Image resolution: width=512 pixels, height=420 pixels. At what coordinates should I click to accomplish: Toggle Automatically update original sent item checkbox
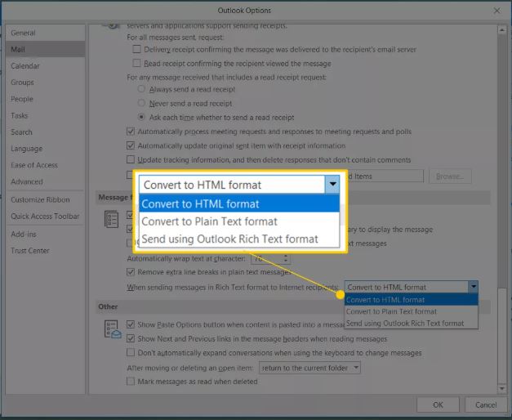(131, 145)
